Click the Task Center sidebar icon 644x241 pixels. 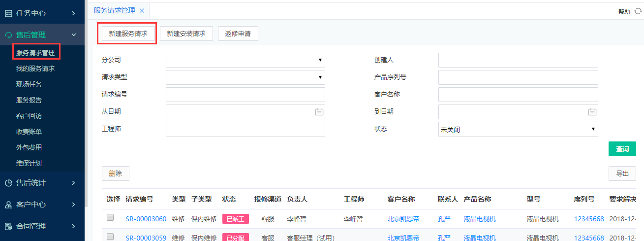(8, 13)
